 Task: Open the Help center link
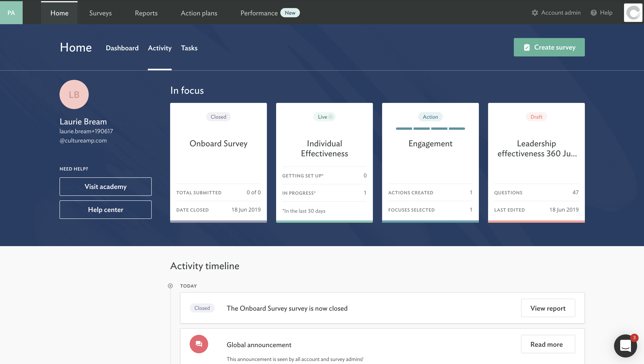coord(105,209)
